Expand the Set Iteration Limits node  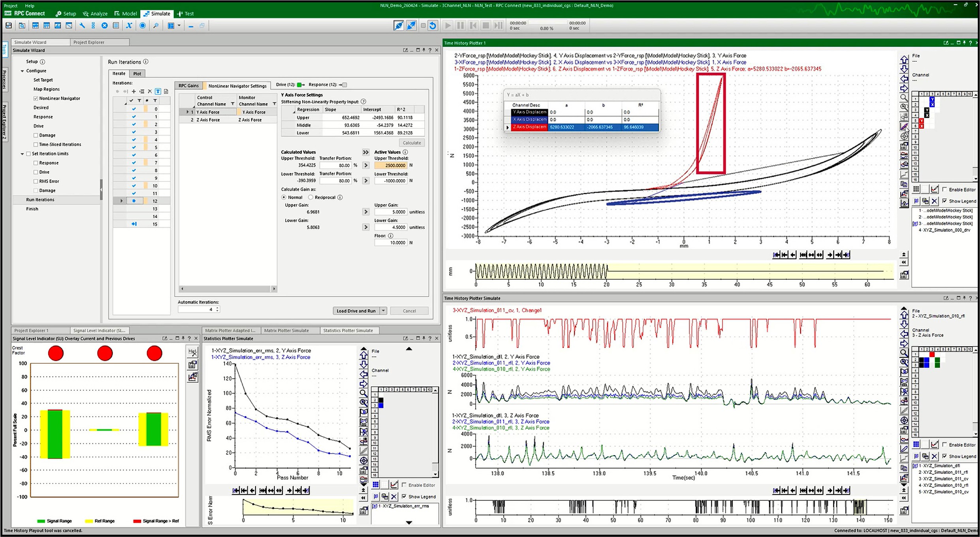pos(23,154)
